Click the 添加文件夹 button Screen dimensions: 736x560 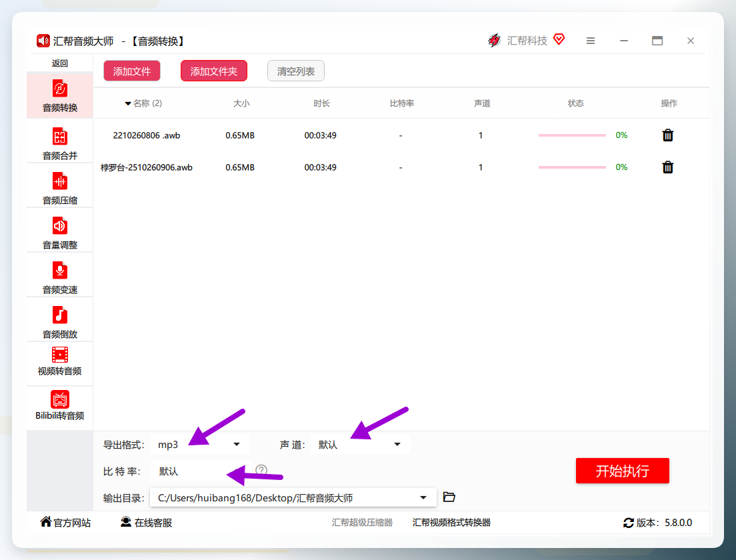[214, 71]
